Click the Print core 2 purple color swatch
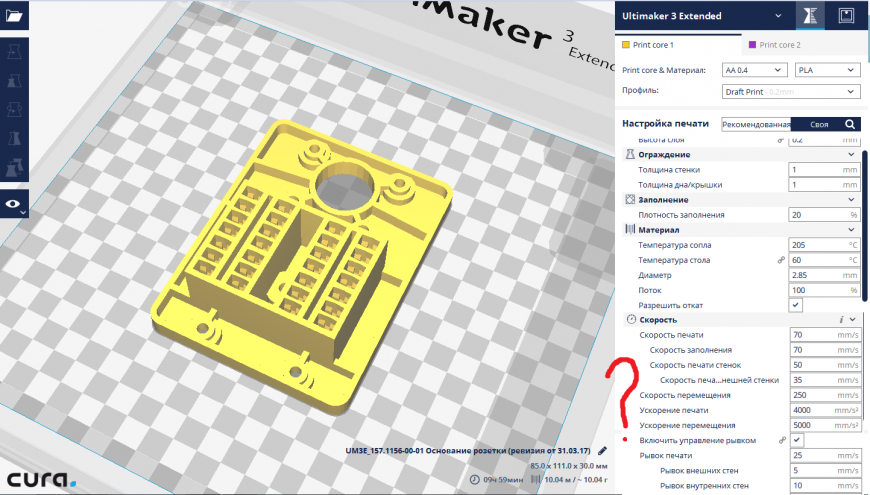 752,44
